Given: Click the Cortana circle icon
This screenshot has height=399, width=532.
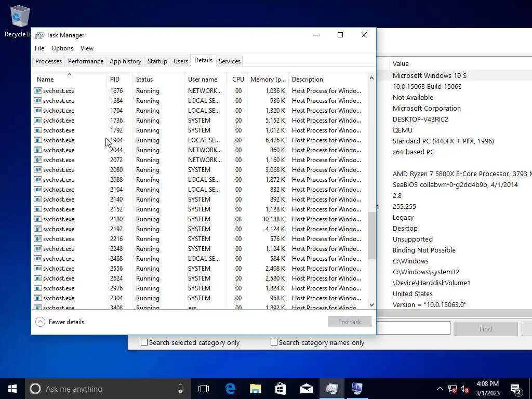Looking at the screenshot, I should pyautogui.click(x=35, y=389).
